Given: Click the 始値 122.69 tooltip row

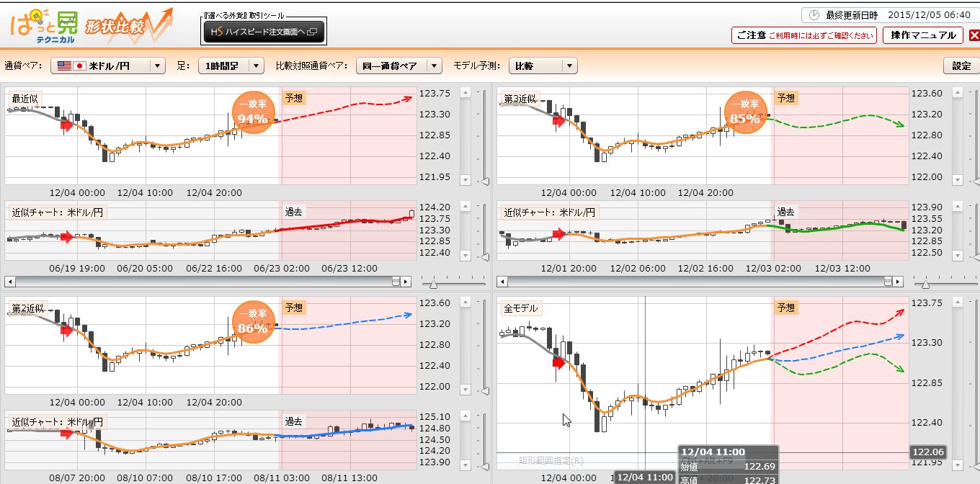Looking at the screenshot, I should click(x=729, y=466).
